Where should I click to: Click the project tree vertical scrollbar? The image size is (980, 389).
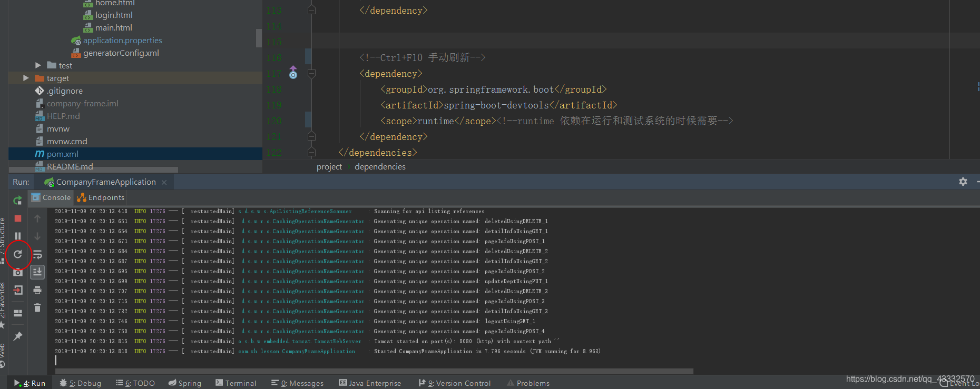click(x=259, y=38)
